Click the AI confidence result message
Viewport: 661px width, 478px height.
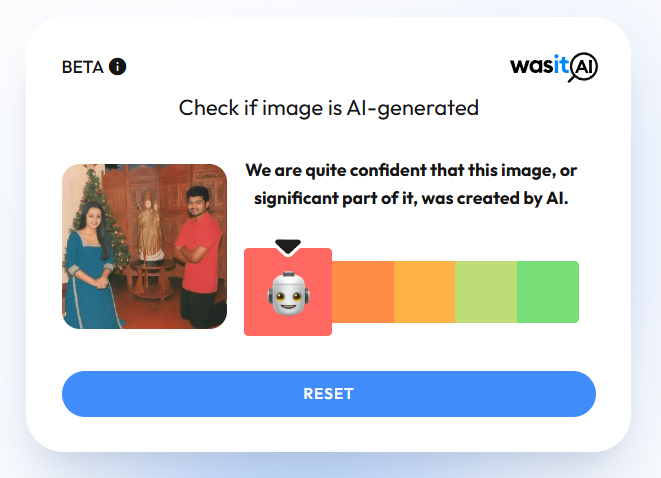pyautogui.click(x=411, y=184)
